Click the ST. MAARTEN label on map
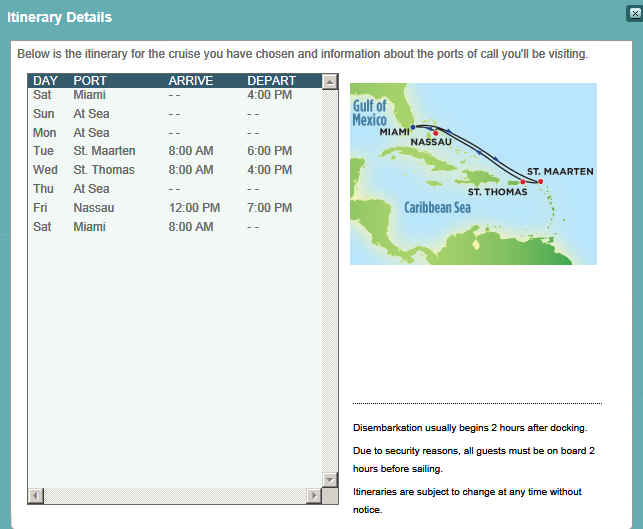The height and width of the screenshot is (529, 643). [x=560, y=171]
